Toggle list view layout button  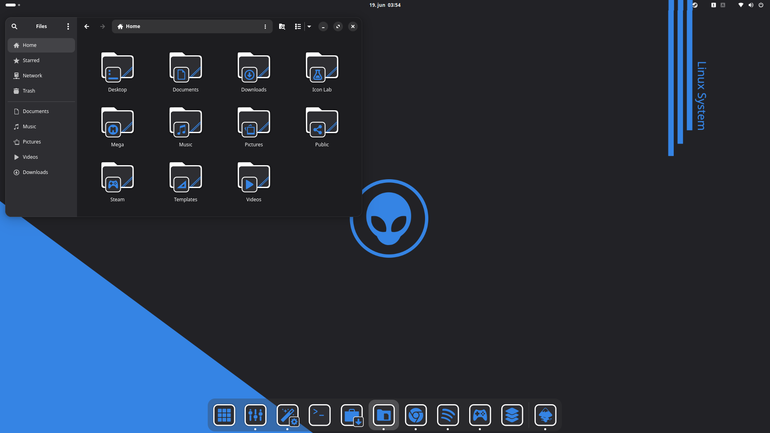point(298,27)
